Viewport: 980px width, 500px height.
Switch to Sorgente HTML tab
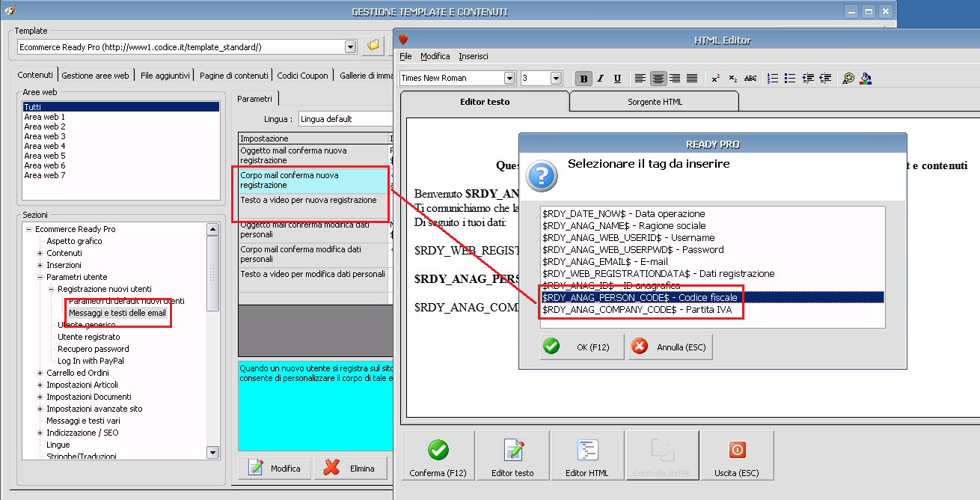pos(655,102)
